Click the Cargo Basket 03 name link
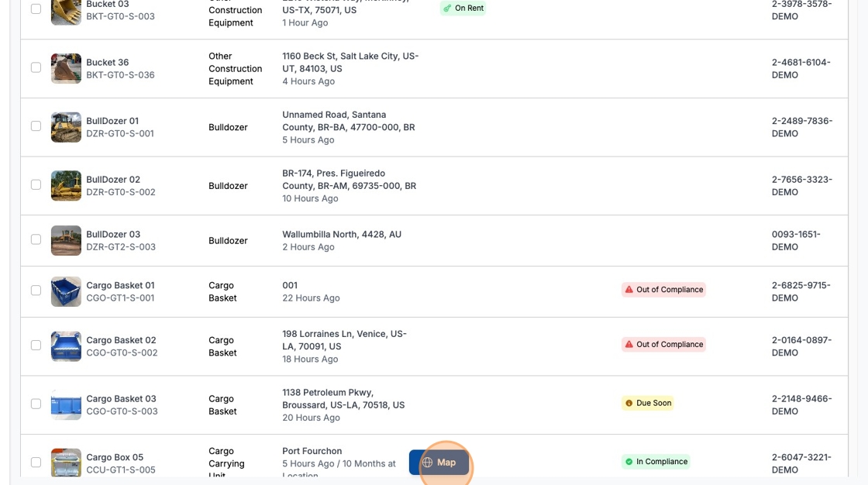The height and width of the screenshot is (485, 868). point(121,398)
